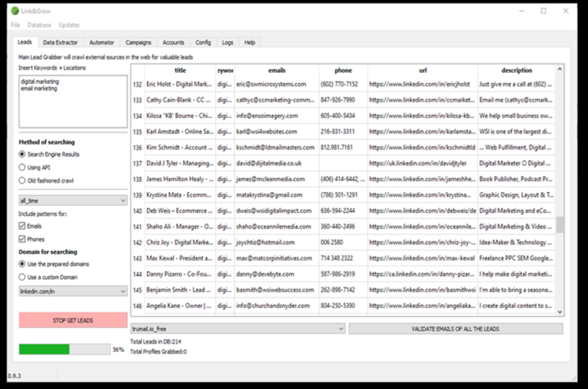Click inside the keywords and locations text box
The width and height of the screenshot is (588, 389).
tap(73, 102)
